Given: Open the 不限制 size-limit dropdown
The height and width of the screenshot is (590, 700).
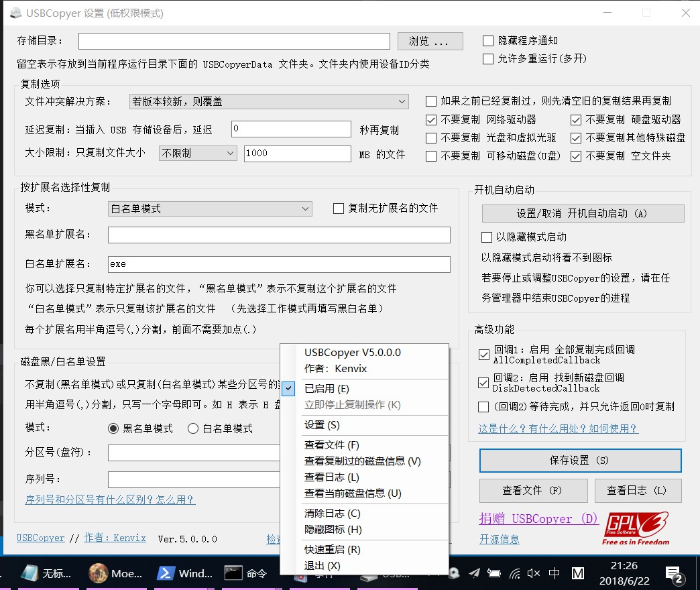Looking at the screenshot, I should pyautogui.click(x=197, y=154).
